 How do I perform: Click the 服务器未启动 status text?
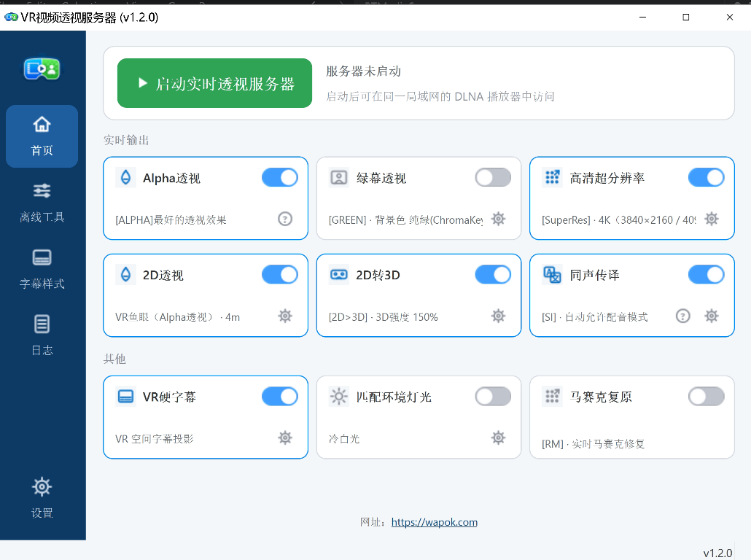(x=364, y=71)
